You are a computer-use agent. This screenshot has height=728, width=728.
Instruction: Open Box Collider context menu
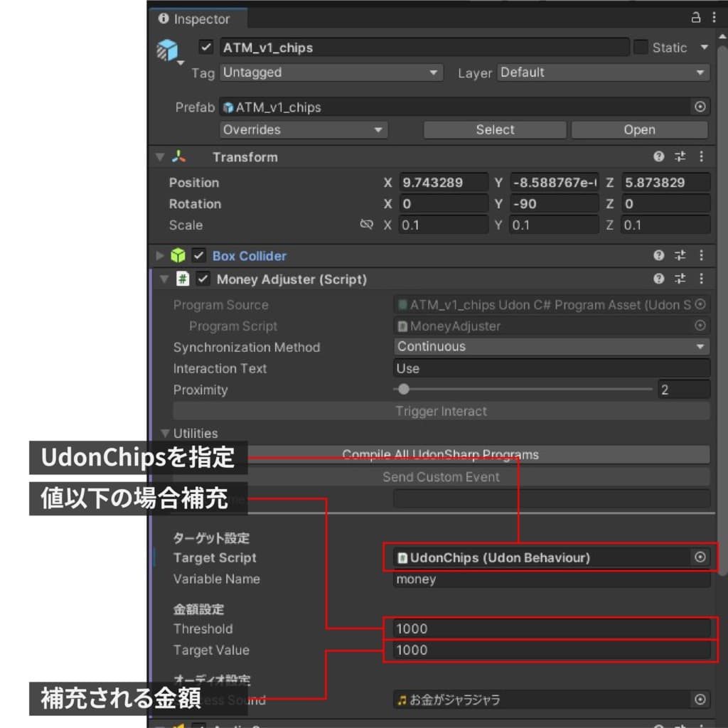(701, 255)
